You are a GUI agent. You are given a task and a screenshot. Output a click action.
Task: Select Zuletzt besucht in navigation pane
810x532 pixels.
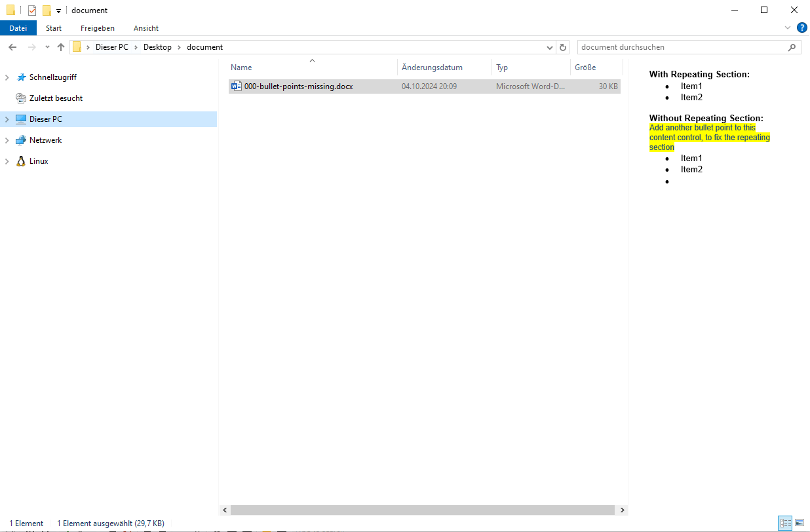56,98
